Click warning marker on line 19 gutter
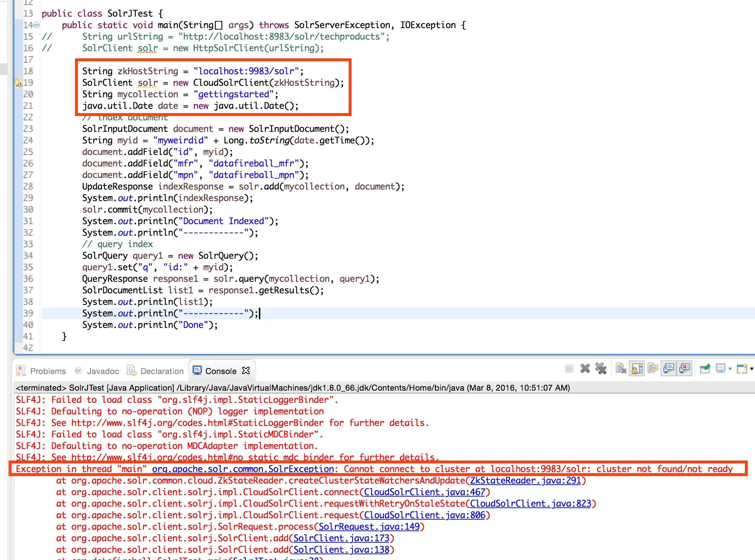Image resolution: width=755 pixels, height=560 pixels. (x=18, y=83)
